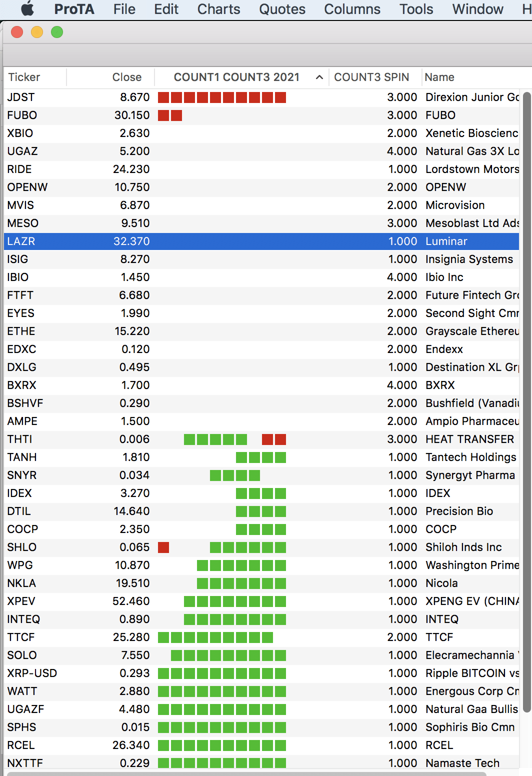Open the Tools menu

tap(416, 9)
